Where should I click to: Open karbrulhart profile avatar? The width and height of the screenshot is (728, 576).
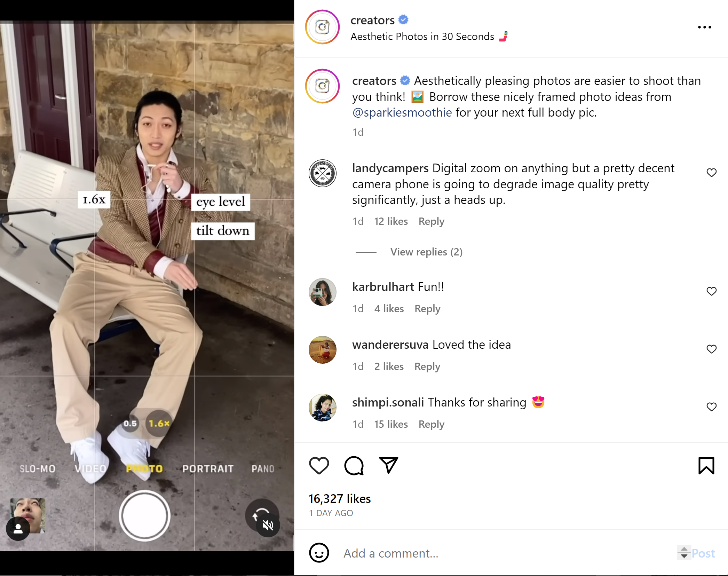322,292
